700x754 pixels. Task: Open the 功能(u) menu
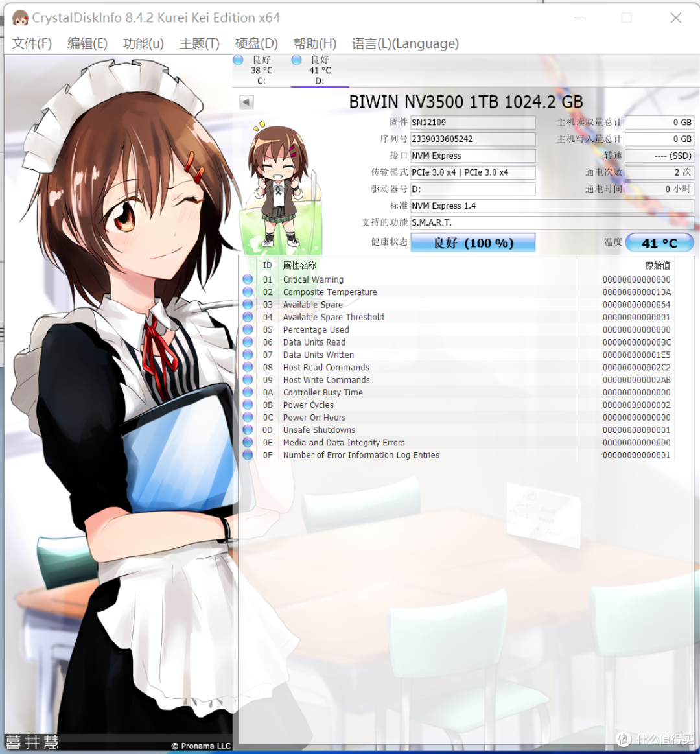[x=143, y=43]
